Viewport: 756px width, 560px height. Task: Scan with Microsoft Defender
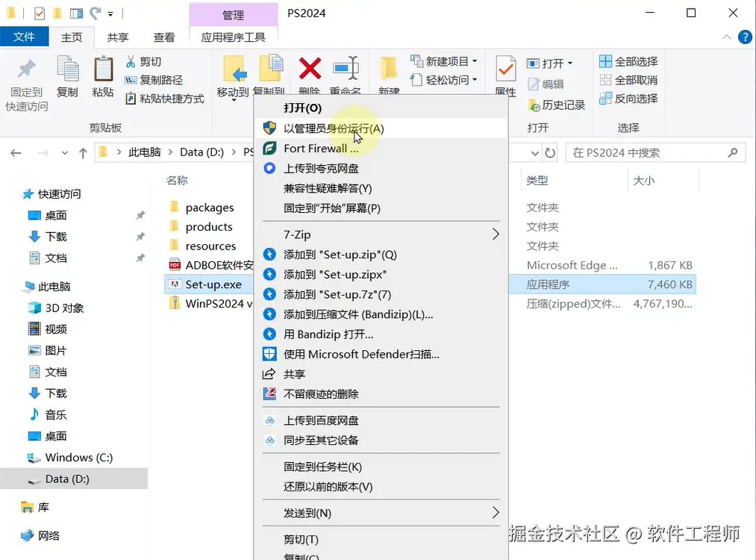pyautogui.click(x=381, y=354)
